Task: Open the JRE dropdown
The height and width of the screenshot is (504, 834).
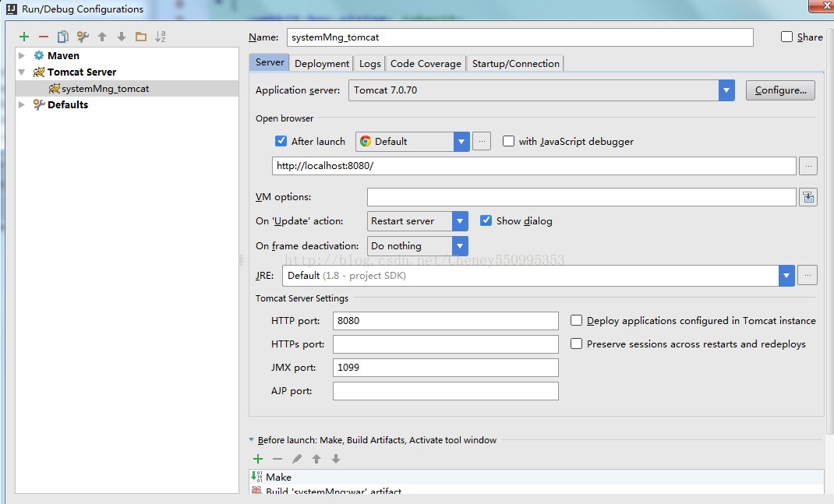Action: pos(786,276)
